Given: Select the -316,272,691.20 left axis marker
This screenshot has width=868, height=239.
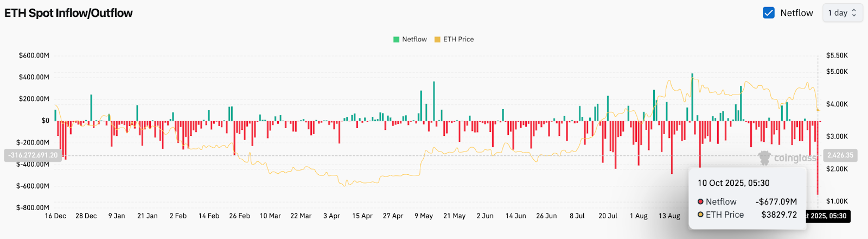Looking at the screenshot, I should pyautogui.click(x=33, y=155).
